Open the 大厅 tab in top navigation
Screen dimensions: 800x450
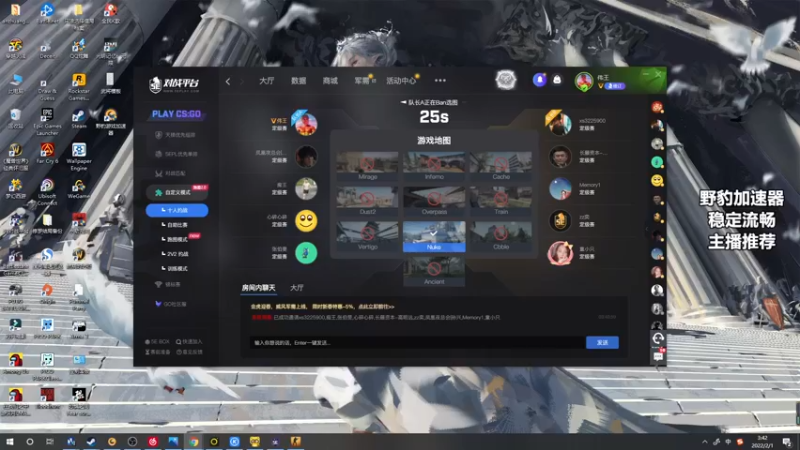point(266,81)
